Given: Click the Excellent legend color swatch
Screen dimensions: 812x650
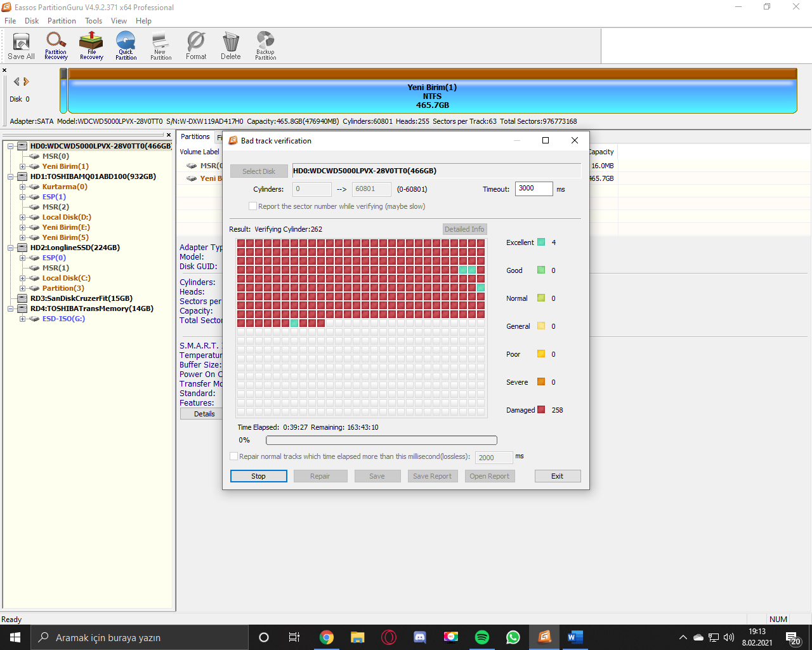Looking at the screenshot, I should (x=541, y=242).
